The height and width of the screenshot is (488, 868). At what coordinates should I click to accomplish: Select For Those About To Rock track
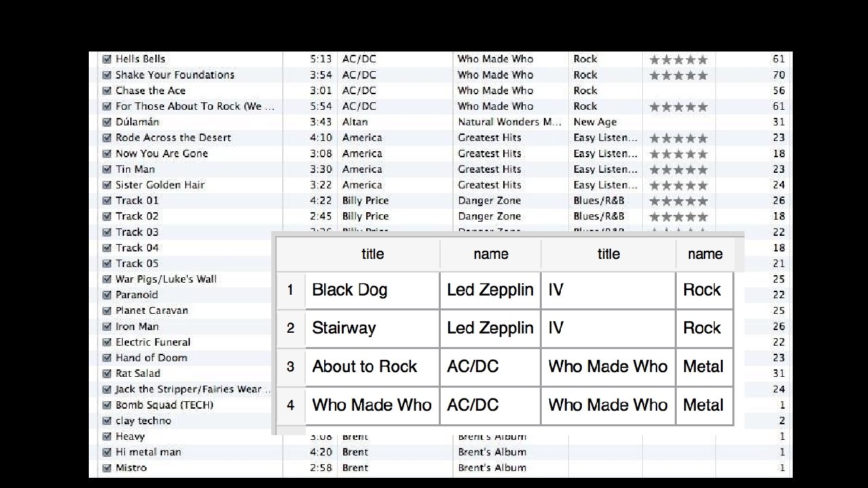pyautogui.click(x=195, y=106)
